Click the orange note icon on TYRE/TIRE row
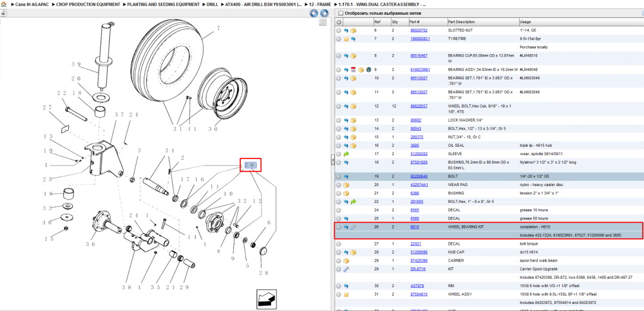The height and width of the screenshot is (311, 644). coord(346,39)
